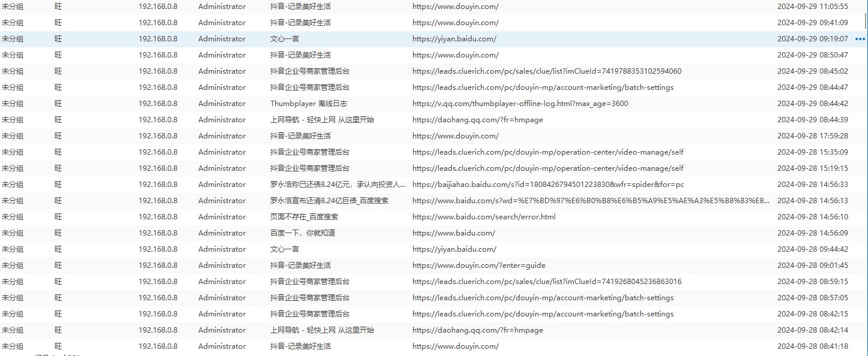The height and width of the screenshot is (356, 868).
Task: Click the baidu.com/s?wd= search URL
Action: pos(591,201)
